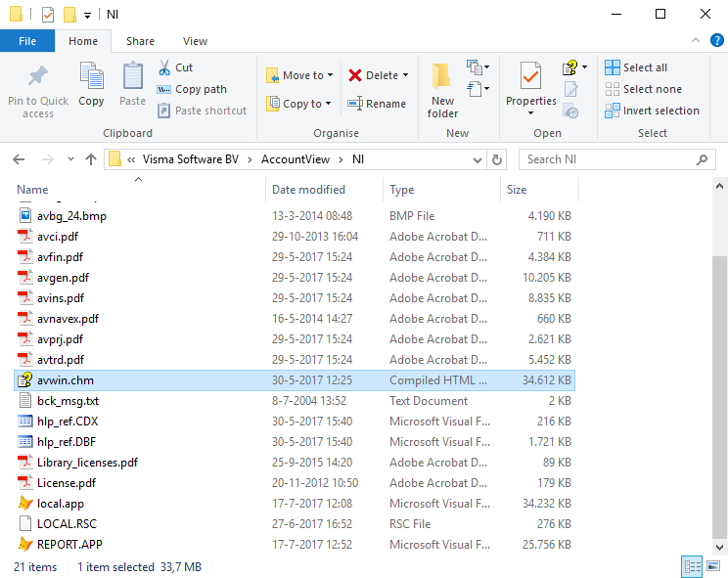The height and width of the screenshot is (578, 728).
Task: Select the Library_licenses.pdf file
Action: [x=295, y=463]
